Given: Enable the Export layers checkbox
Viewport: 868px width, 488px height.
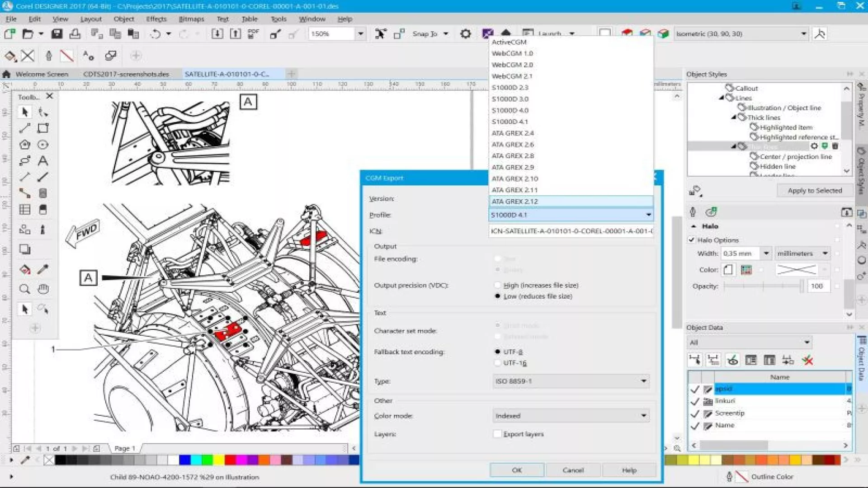Looking at the screenshot, I should tap(497, 434).
